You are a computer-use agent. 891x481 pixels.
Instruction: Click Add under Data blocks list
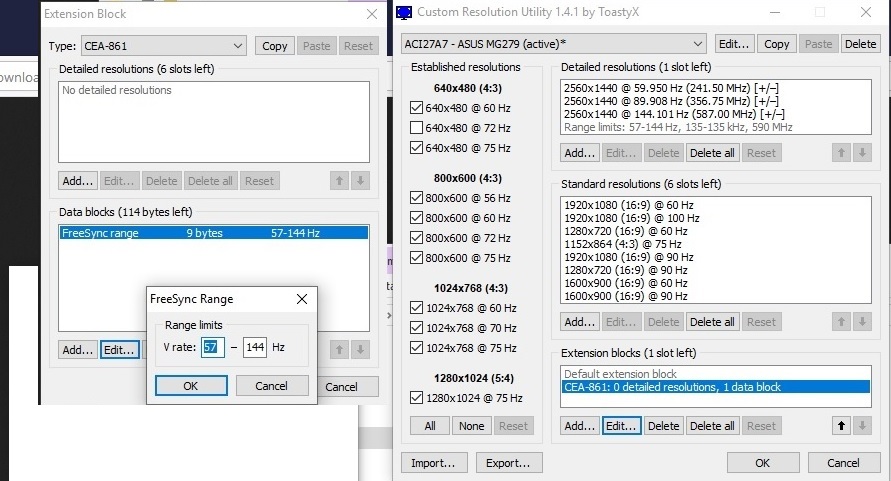click(77, 350)
